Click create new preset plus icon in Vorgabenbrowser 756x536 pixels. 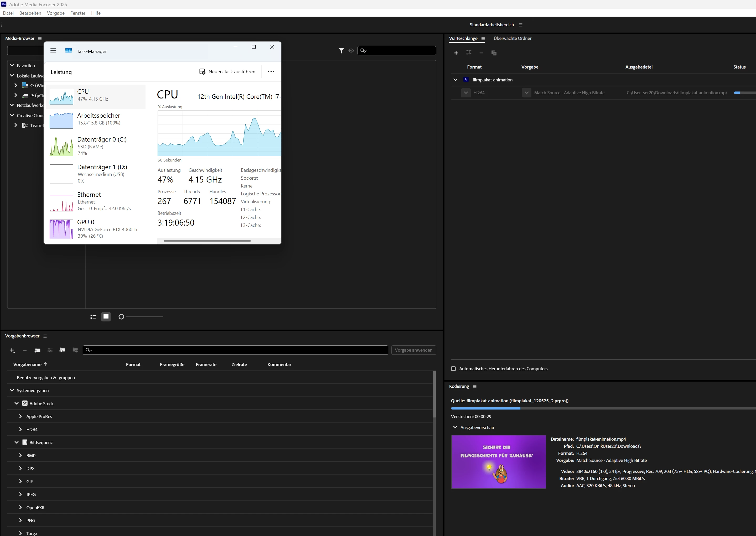pyautogui.click(x=12, y=350)
